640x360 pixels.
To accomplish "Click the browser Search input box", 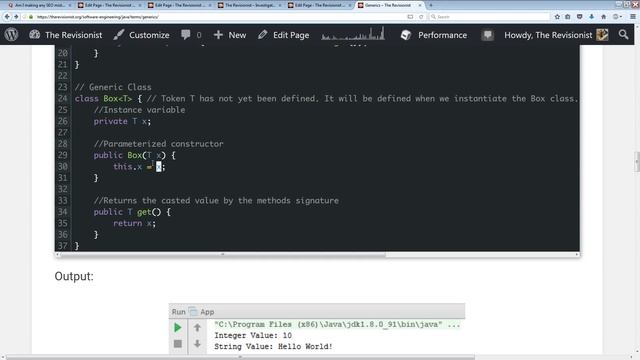I will tap(489, 17).
